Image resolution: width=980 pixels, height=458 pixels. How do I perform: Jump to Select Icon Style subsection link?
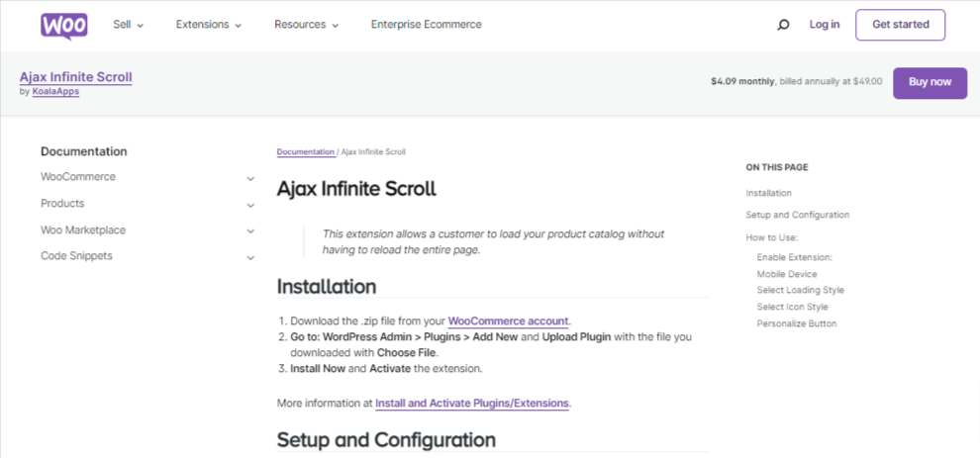click(x=793, y=308)
